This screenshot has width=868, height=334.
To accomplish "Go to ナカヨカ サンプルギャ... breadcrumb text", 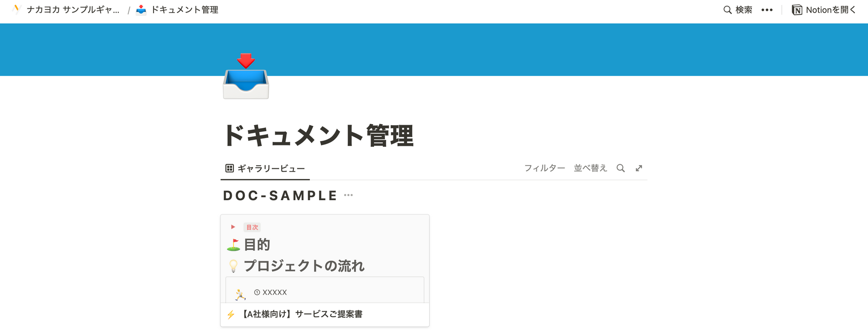I will coord(73,10).
